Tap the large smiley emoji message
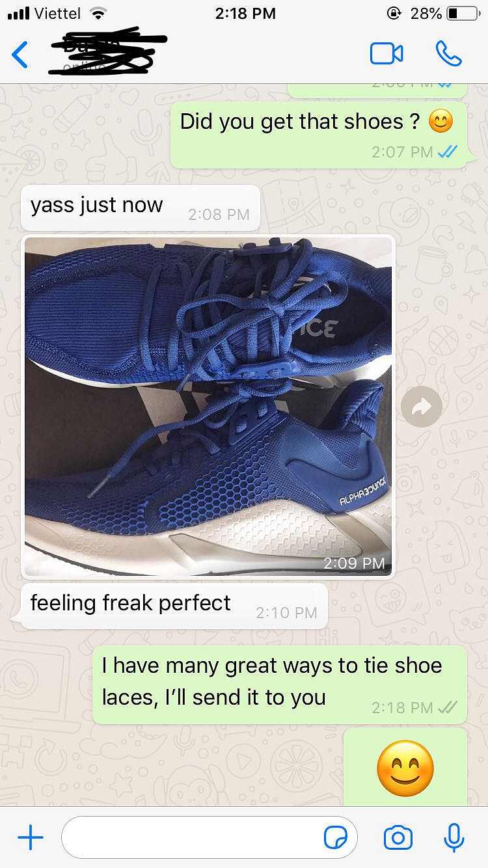488x868 pixels. [x=405, y=768]
